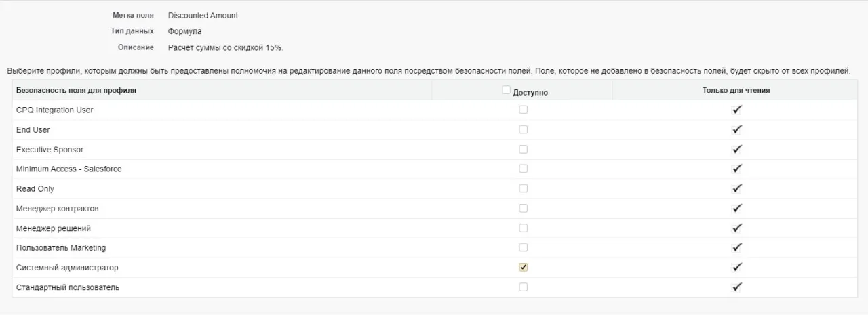Check Доступно for Read Only profile
The image size is (868, 315).
tap(523, 188)
